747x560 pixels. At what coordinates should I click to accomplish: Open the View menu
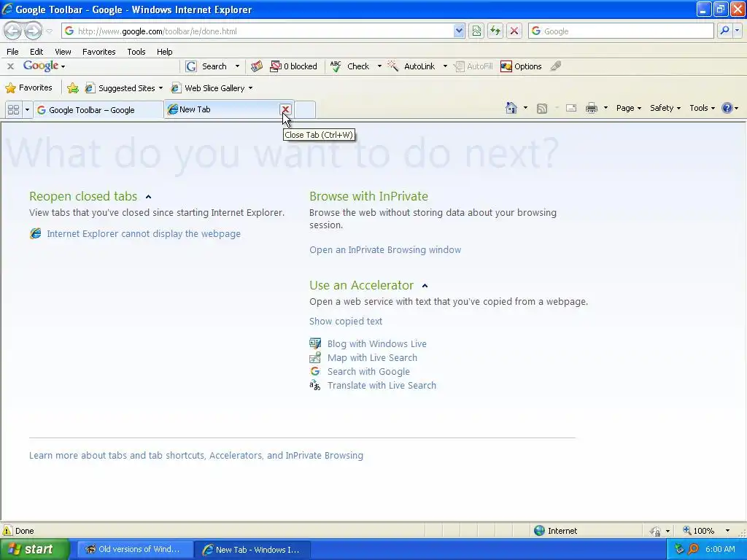63,52
